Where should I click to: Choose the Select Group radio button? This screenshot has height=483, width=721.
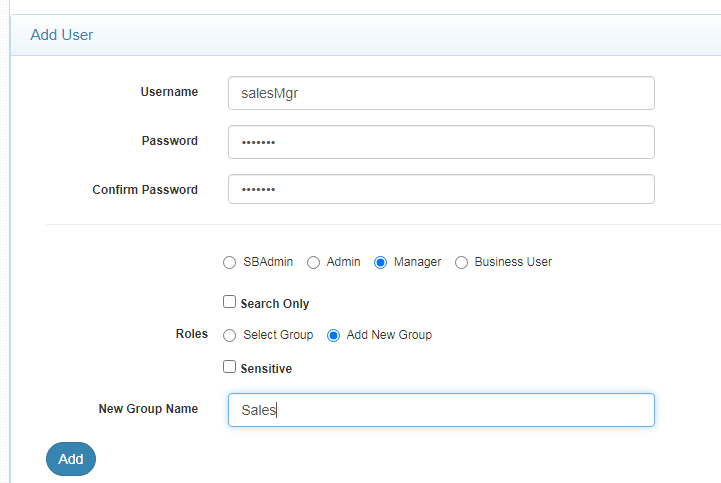point(230,336)
